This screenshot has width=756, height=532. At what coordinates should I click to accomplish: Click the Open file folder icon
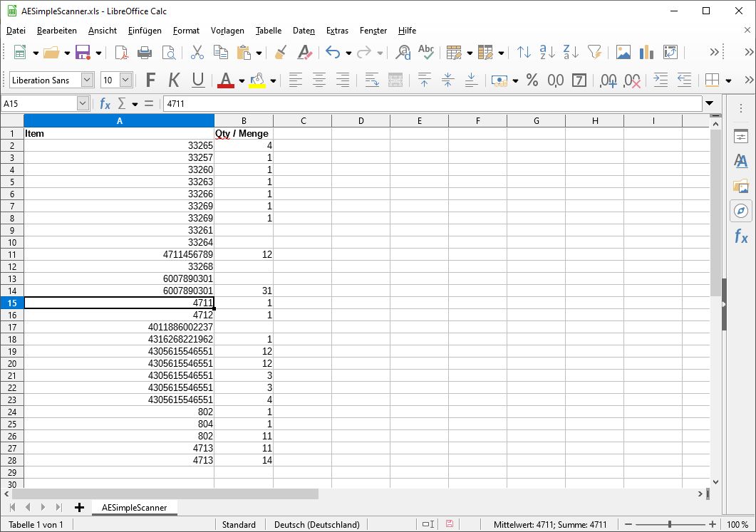click(51, 52)
